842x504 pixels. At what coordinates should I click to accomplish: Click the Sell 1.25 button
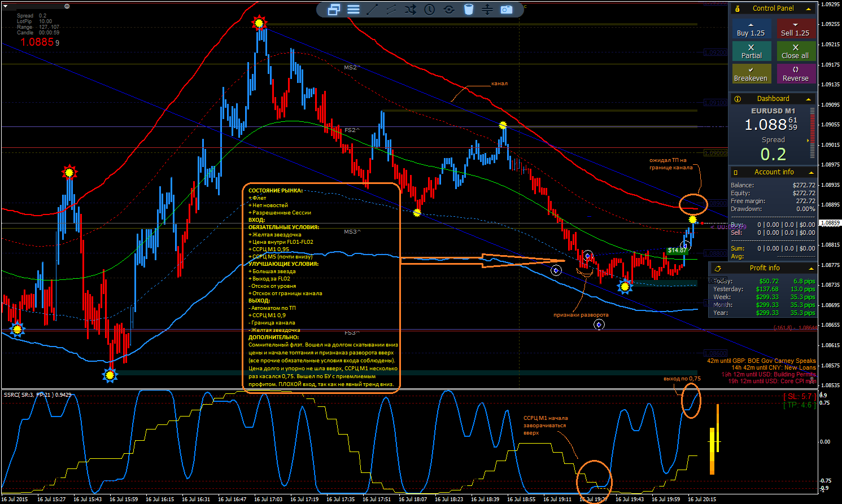coord(796,29)
